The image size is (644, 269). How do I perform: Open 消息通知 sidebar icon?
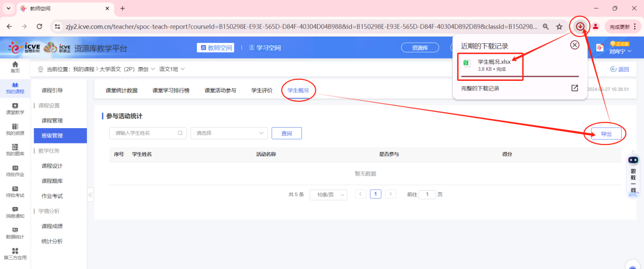15,212
